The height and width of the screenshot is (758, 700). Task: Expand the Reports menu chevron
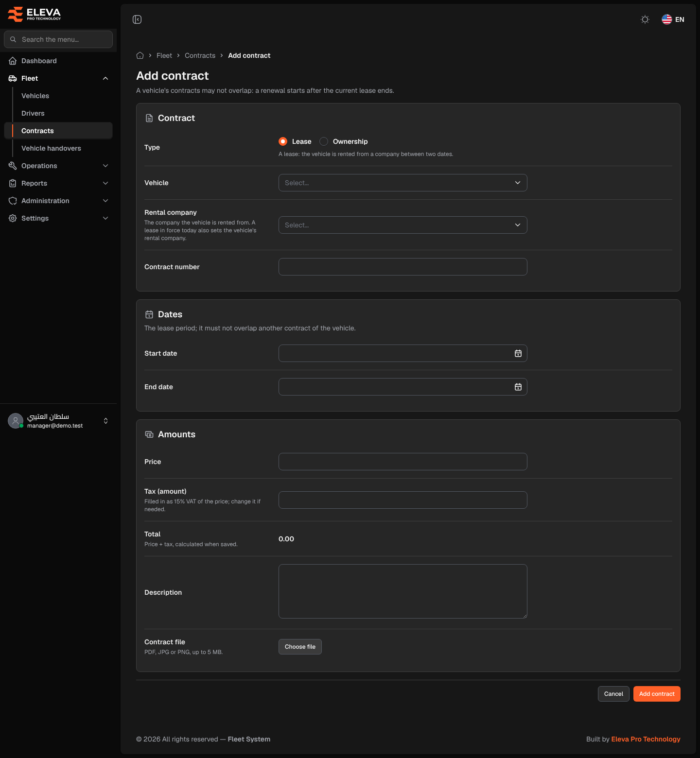105,183
